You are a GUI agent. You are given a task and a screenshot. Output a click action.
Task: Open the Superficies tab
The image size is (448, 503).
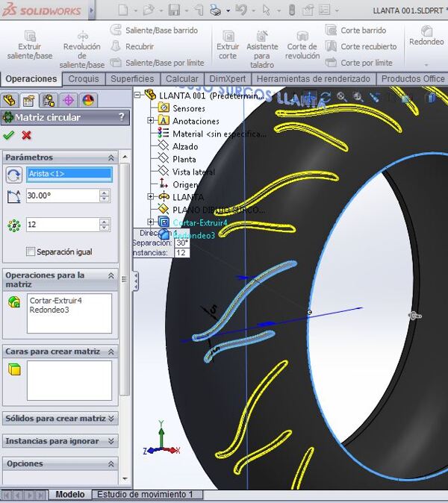pos(132,79)
